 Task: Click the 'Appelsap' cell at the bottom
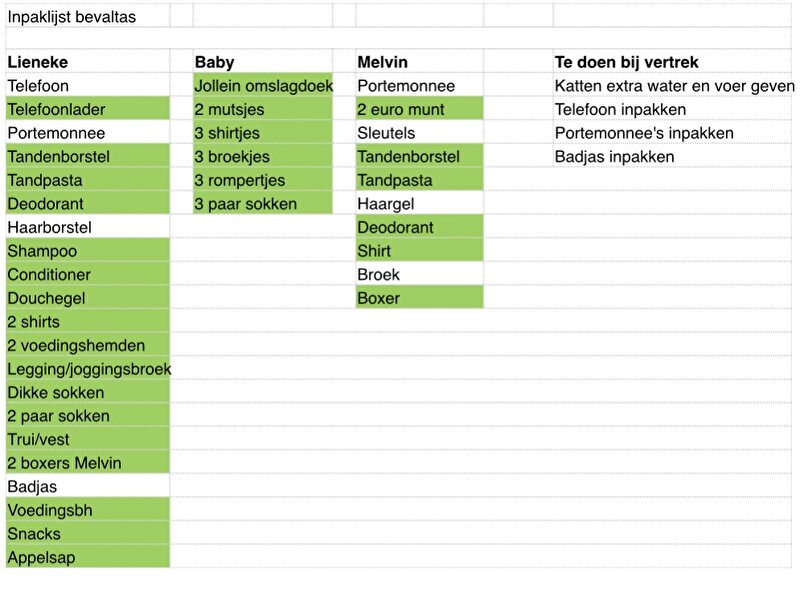tap(88, 557)
